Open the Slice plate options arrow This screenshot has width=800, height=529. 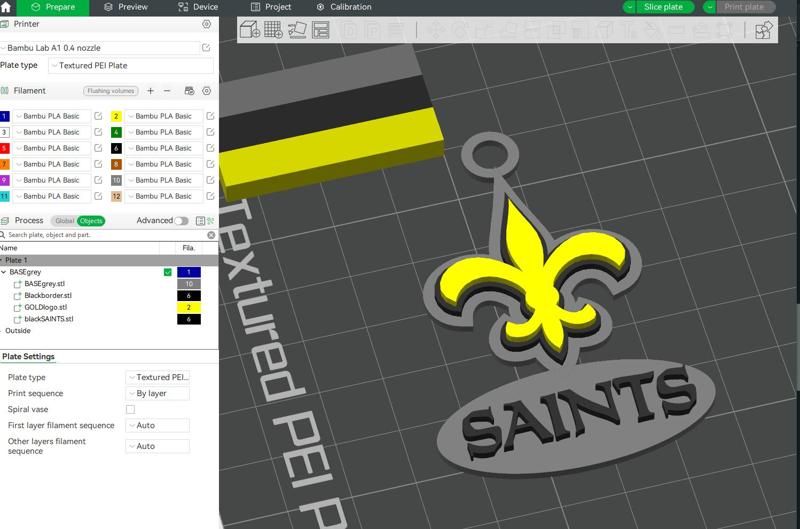pos(630,7)
